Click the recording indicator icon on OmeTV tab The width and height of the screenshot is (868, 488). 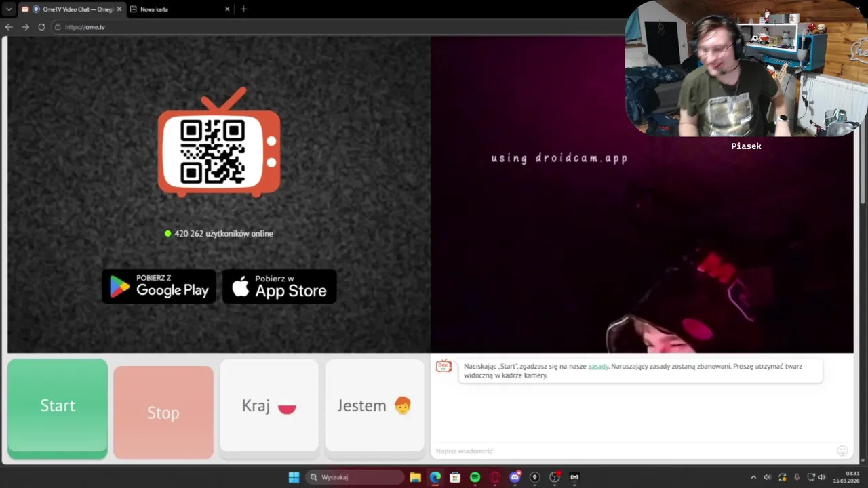click(x=37, y=9)
